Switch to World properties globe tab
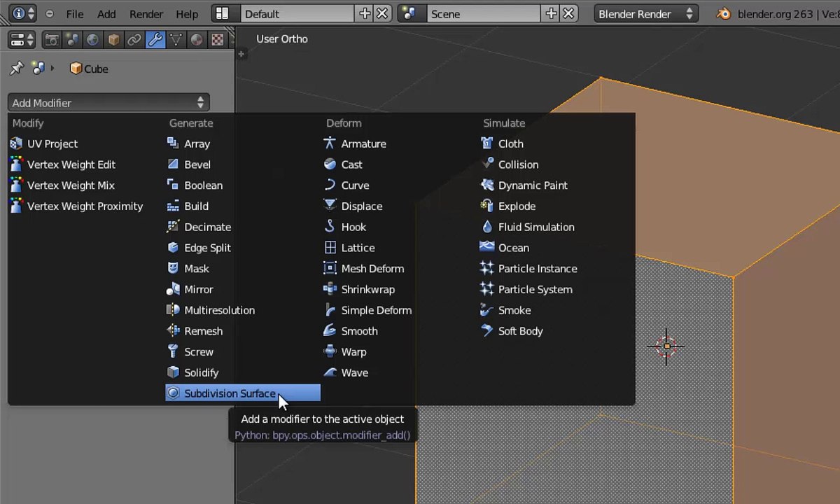 (x=92, y=40)
